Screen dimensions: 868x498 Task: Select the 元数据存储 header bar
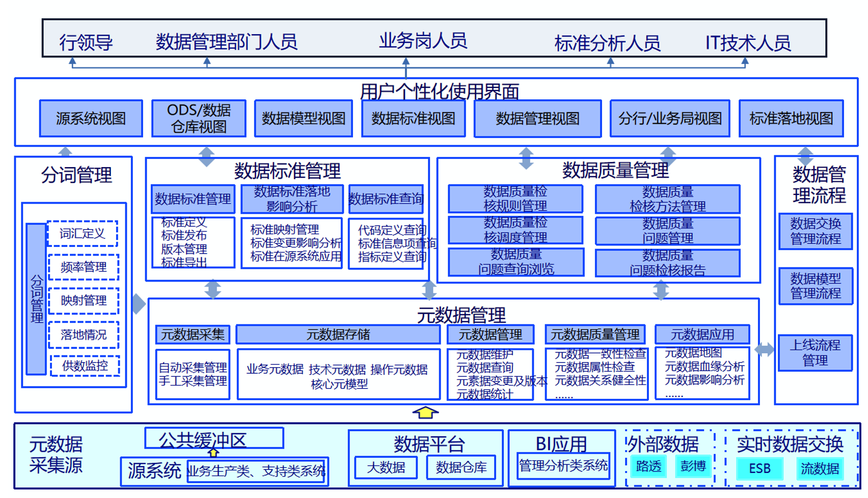pyautogui.click(x=338, y=335)
